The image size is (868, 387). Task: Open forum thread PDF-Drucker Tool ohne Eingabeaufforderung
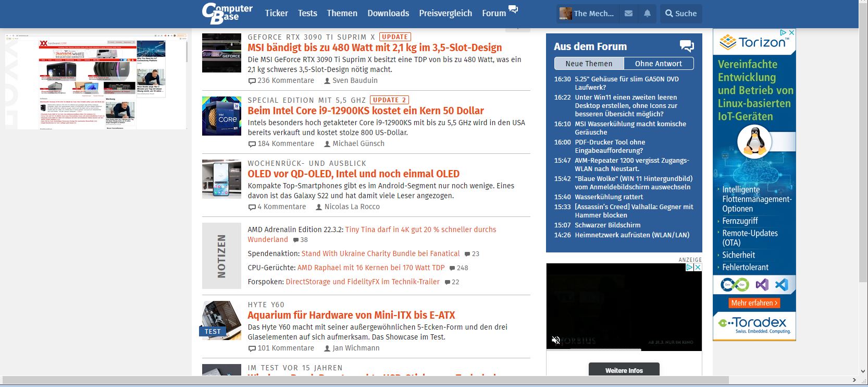coord(610,146)
